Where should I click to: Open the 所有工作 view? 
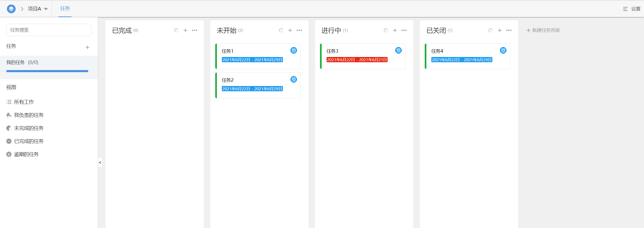coord(24,102)
